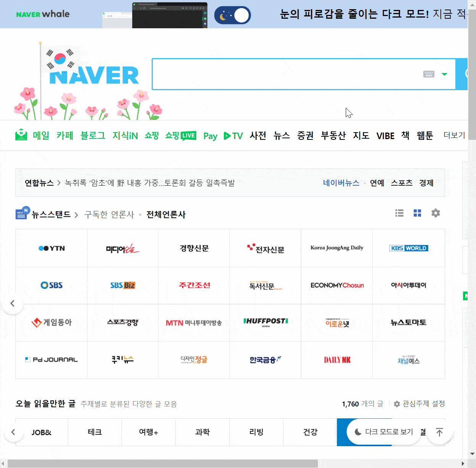Viewport: 476px width, 468px height.
Task: Switch newsstand to list view
Action: [x=399, y=213]
